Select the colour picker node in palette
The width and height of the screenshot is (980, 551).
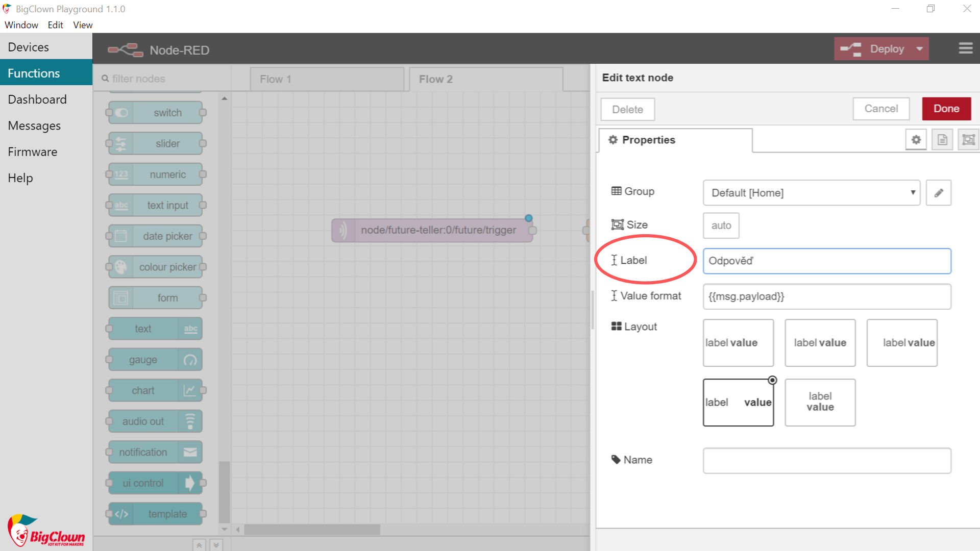tap(156, 267)
